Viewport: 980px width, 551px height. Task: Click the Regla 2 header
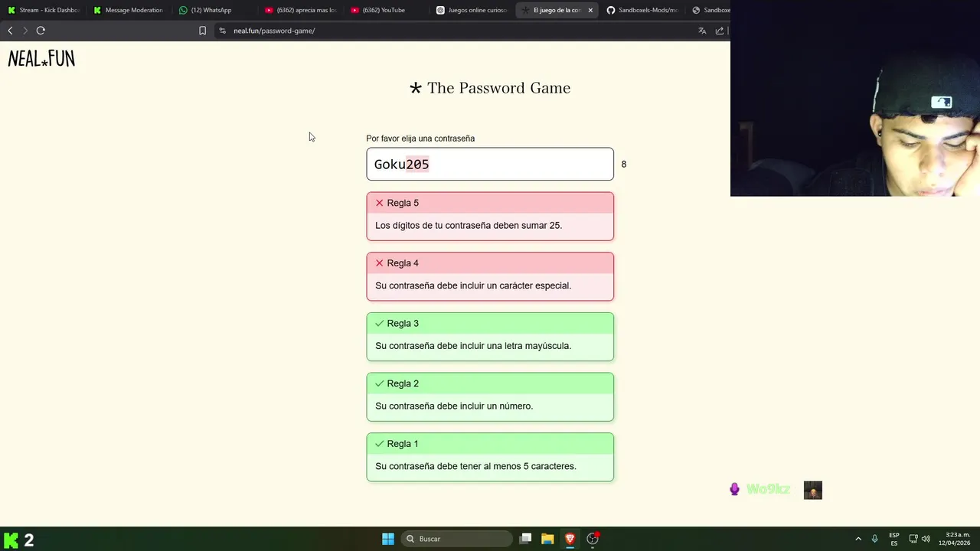point(490,383)
